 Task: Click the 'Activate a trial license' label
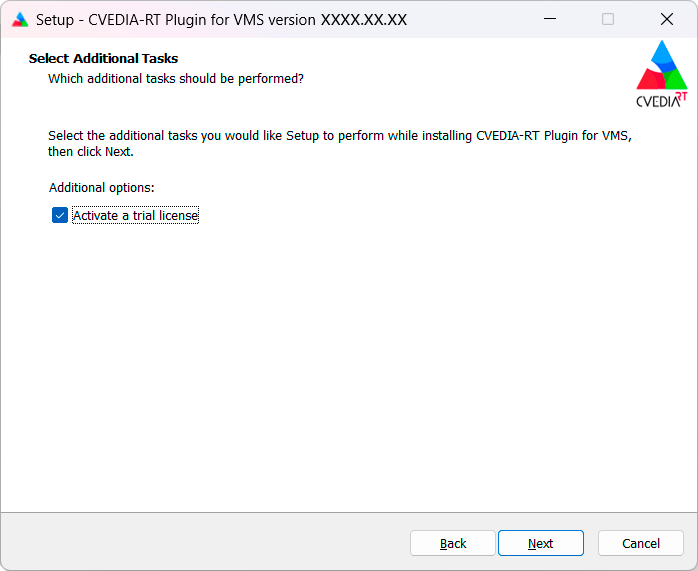point(135,215)
